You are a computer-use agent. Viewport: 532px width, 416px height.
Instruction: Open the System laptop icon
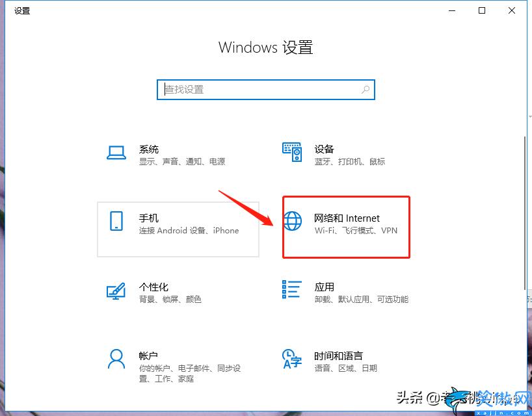116,153
